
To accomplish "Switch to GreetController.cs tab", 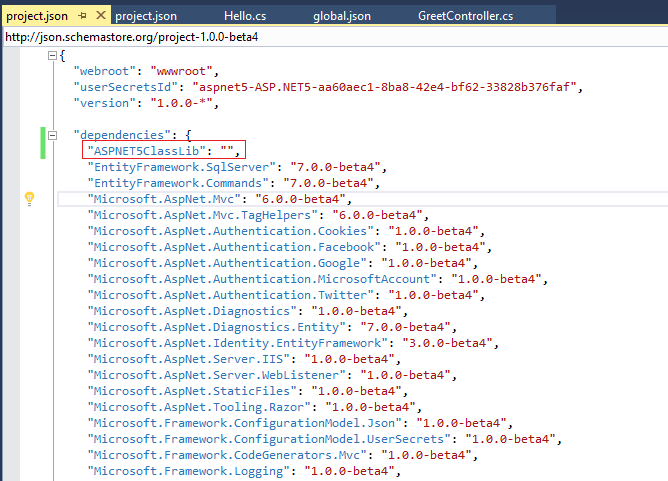I will pyautogui.click(x=465, y=16).
